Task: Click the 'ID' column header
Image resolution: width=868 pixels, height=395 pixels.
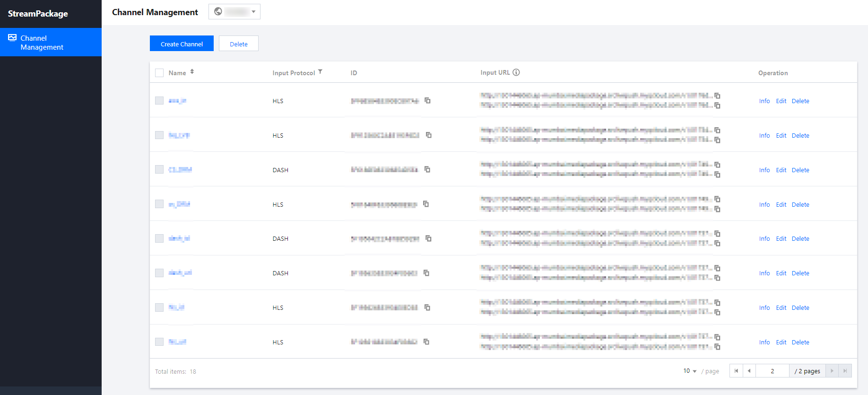Action: point(354,73)
